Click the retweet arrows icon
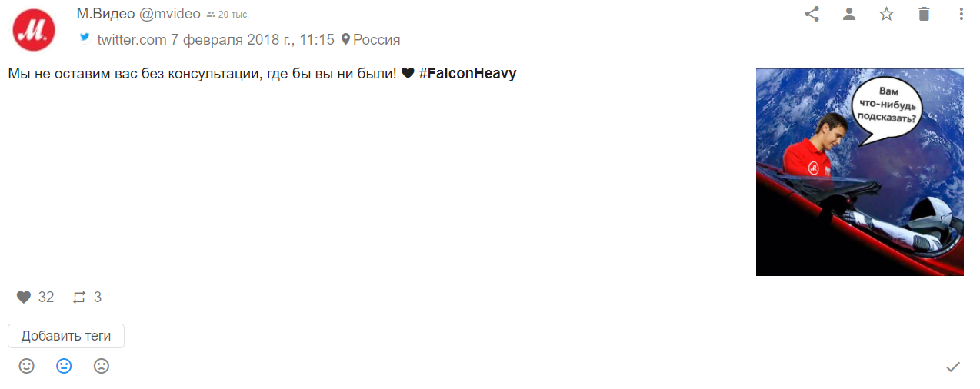 [x=79, y=298]
